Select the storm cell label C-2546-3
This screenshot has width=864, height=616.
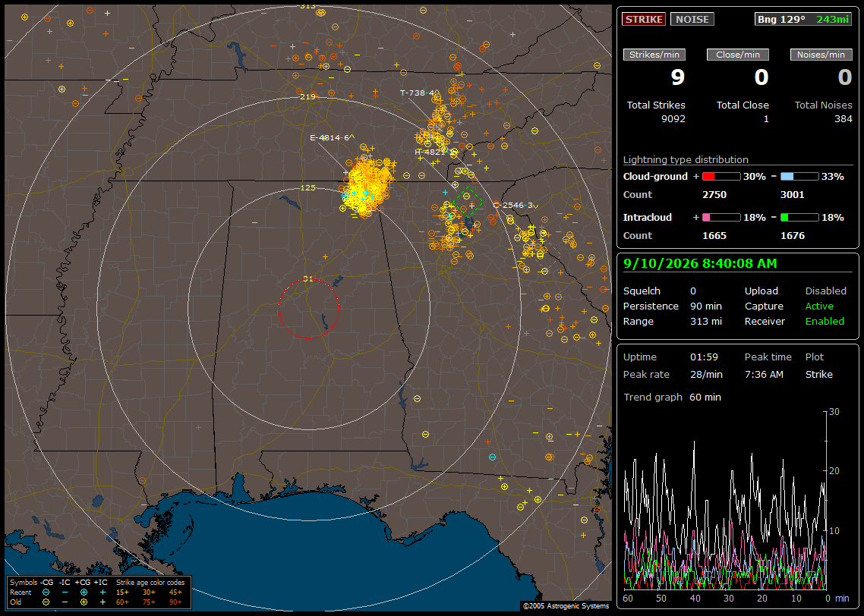click(513, 206)
